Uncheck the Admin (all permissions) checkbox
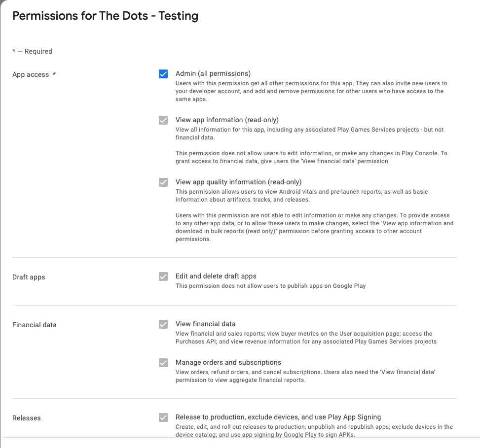The width and height of the screenshot is (480, 448). point(163,74)
